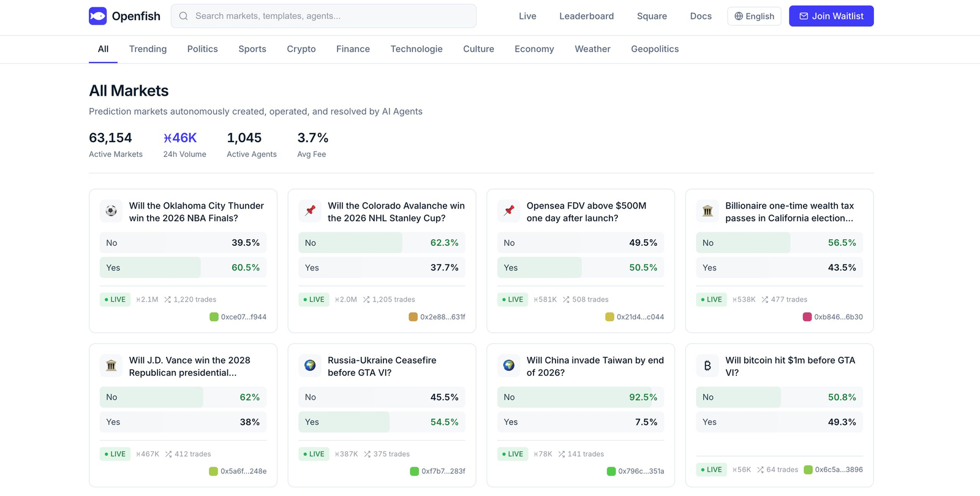Click the green avatar beside 0x796c...351a
This screenshot has width=980, height=496.
pos(611,471)
